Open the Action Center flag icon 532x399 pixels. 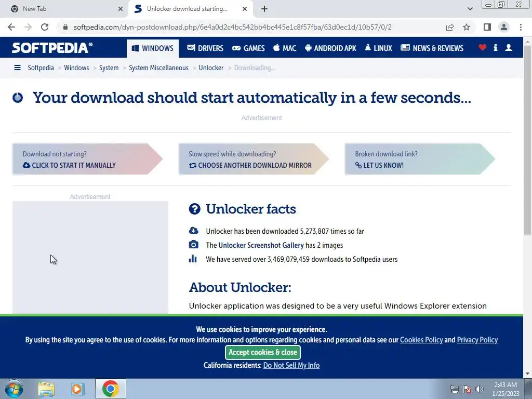(467, 389)
